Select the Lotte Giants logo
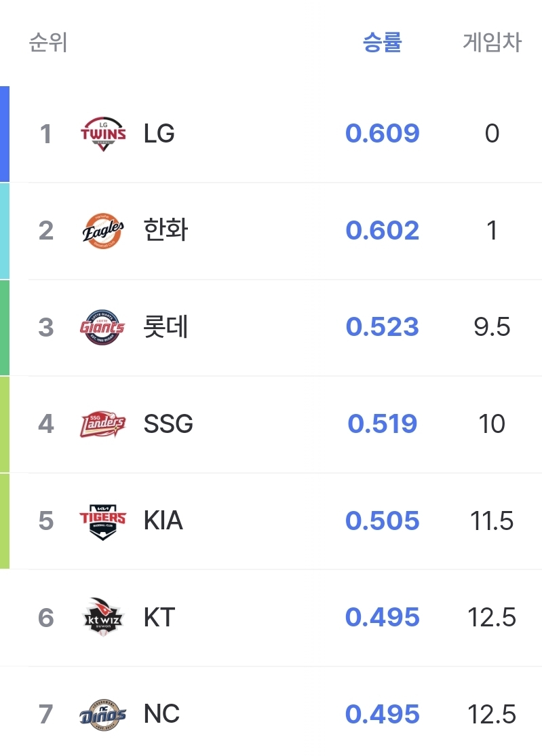Image resolution: width=542 pixels, height=756 pixels. [x=102, y=327]
